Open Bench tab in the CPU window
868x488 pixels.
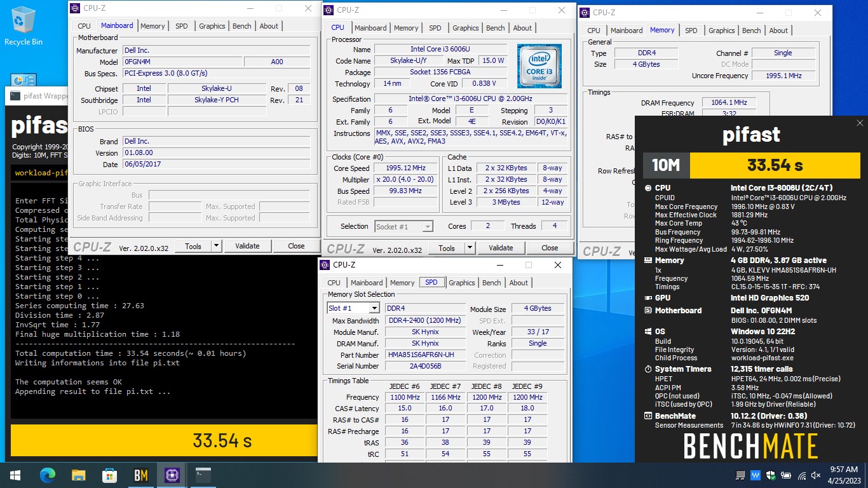point(496,28)
